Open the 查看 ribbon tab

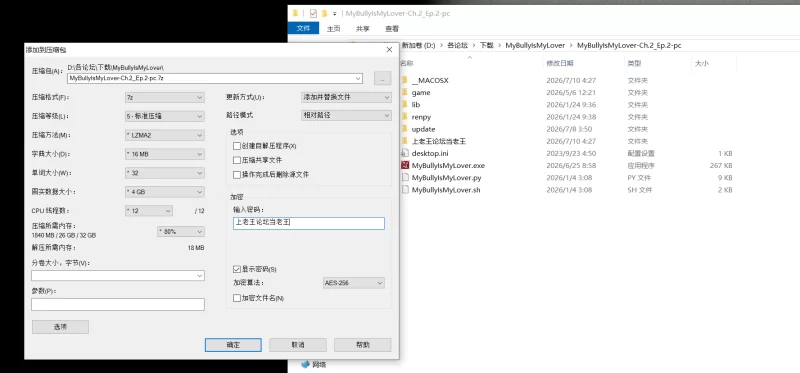tap(392, 29)
